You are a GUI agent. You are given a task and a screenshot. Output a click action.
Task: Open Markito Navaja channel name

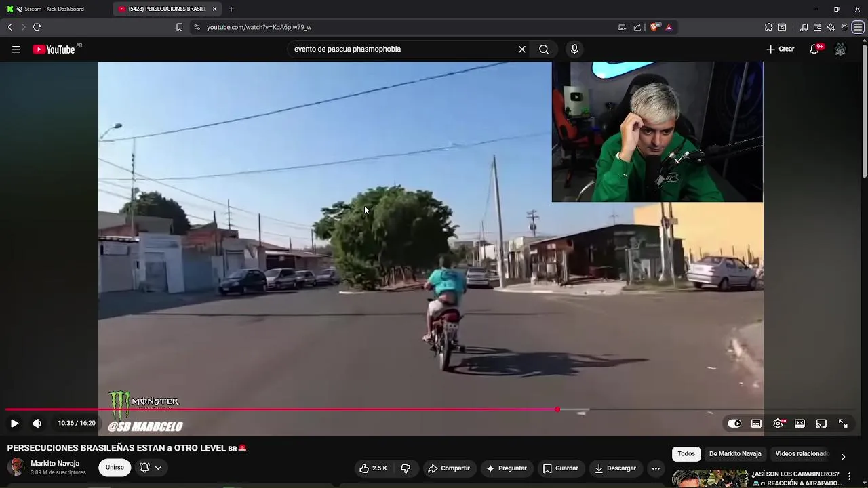(x=55, y=464)
